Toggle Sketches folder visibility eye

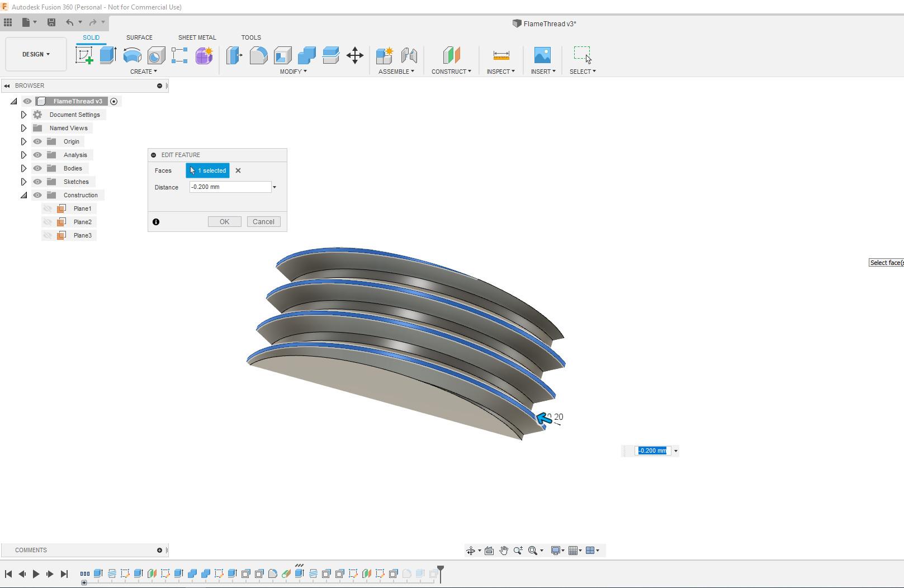[x=37, y=182]
